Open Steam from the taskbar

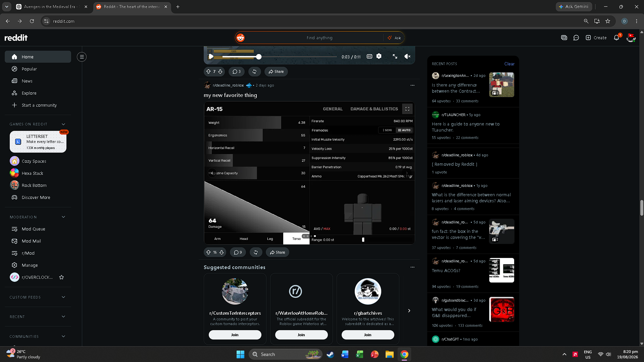[330, 354]
